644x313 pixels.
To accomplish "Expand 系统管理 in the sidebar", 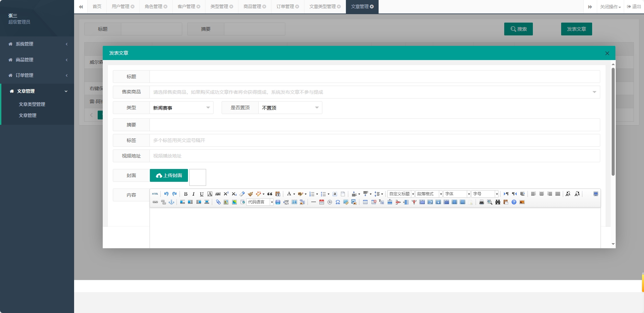I will [x=37, y=44].
